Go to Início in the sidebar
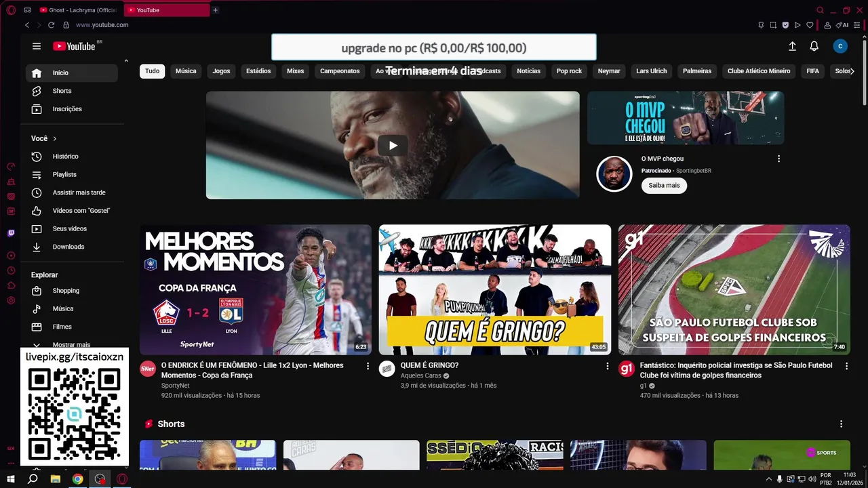 pos(72,73)
